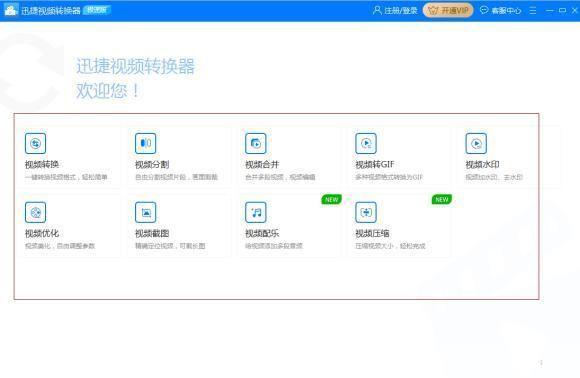This screenshot has height=378, width=580.
Task: Open 客服中心 customer service
Action: point(506,10)
